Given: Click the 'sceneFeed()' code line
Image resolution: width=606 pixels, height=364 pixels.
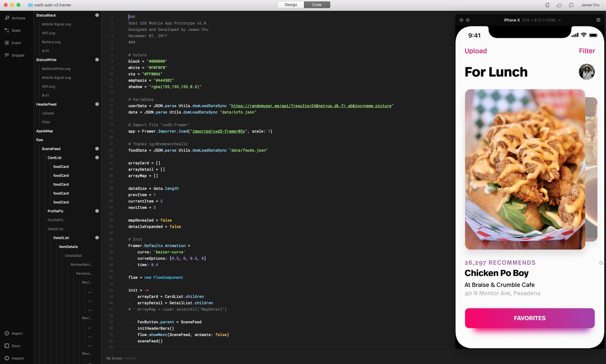Looking at the screenshot, I should point(150,341).
